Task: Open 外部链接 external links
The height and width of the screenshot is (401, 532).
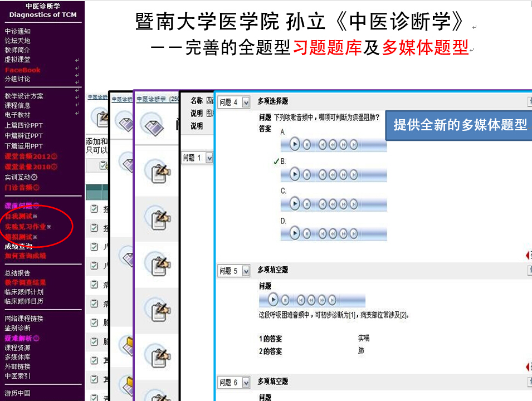Action: coord(18,366)
